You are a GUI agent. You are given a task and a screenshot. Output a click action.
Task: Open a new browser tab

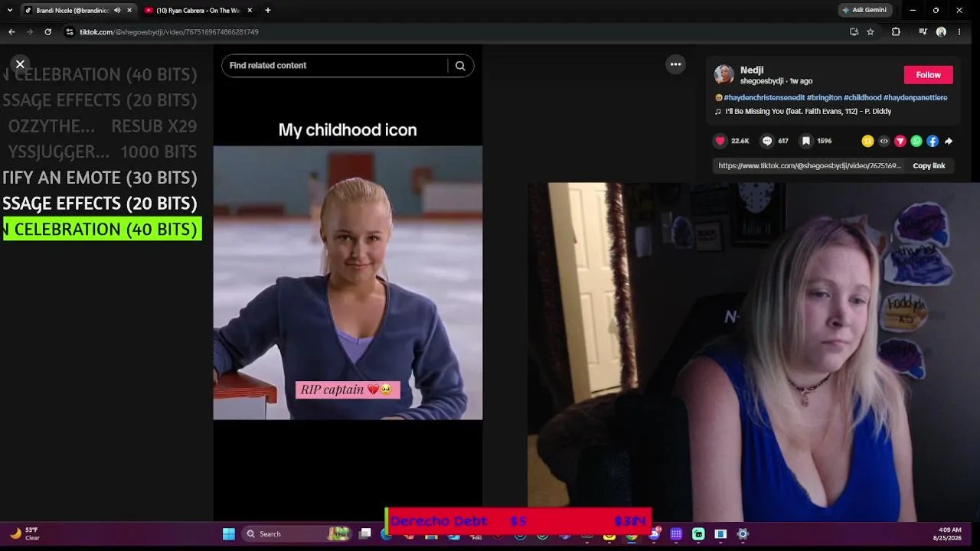click(x=267, y=11)
